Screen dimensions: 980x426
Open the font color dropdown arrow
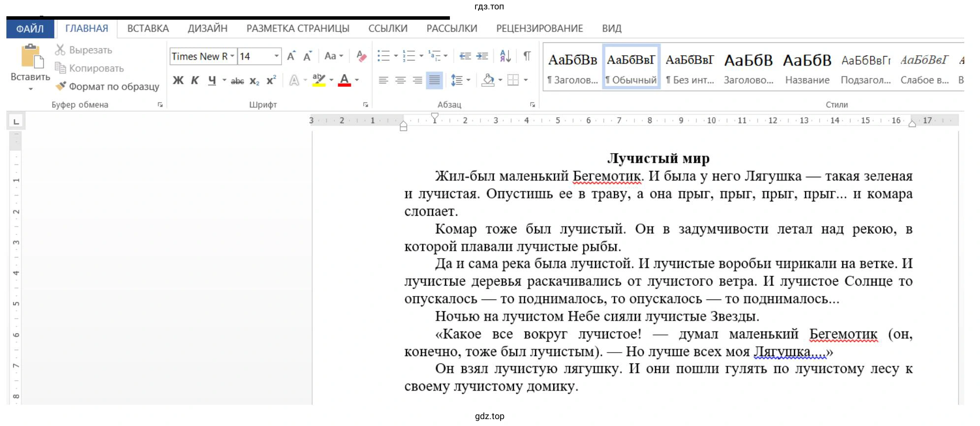[357, 80]
